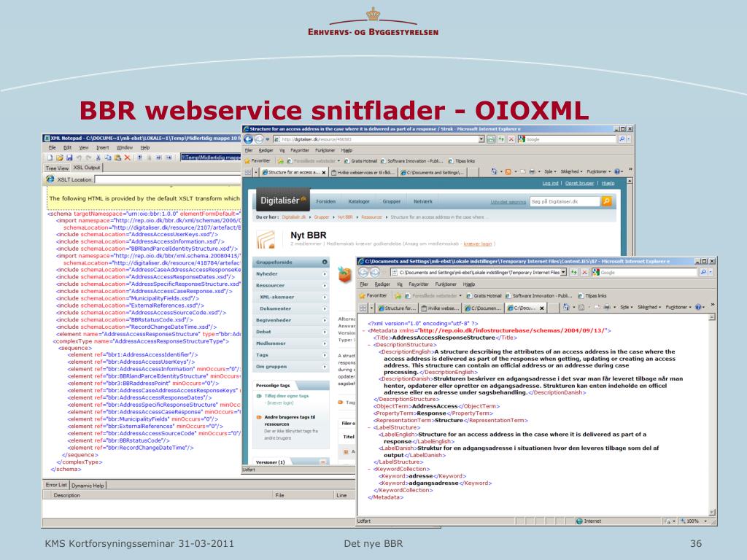The width and height of the screenshot is (747, 560).
Task: Collapse the KeywordCollection XML node
Action: click(x=370, y=469)
